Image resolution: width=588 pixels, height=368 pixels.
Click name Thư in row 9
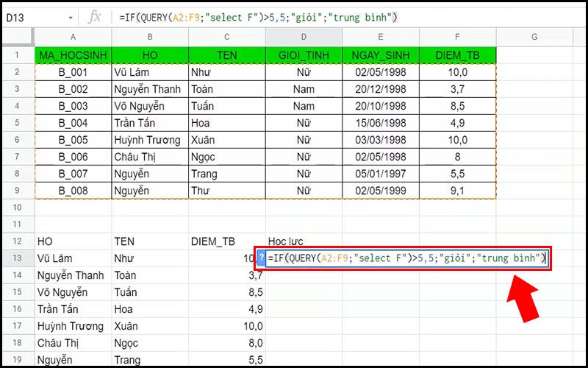[227, 191]
